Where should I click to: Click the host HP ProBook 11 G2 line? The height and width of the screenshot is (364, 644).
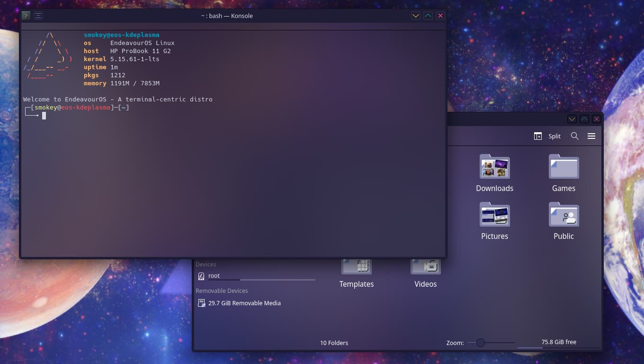tap(127, 51)
